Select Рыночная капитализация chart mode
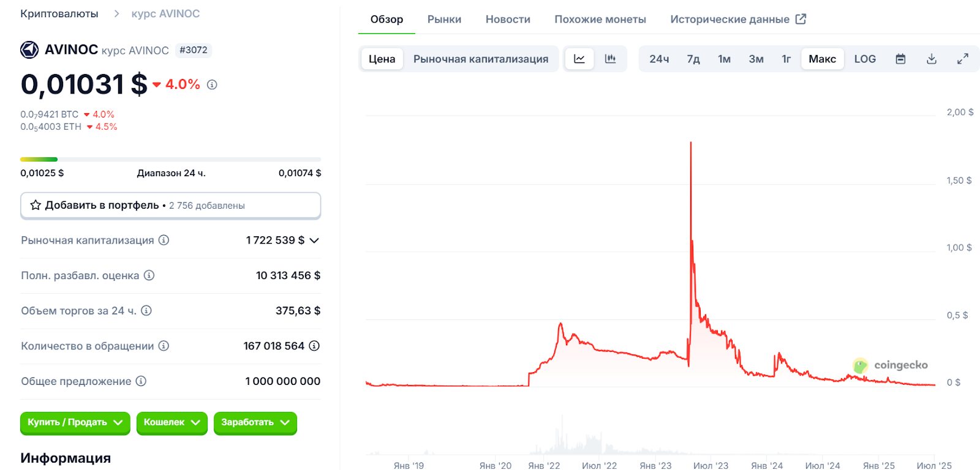The width and height of the screenshot is (980, 470). tap(481, 59)
